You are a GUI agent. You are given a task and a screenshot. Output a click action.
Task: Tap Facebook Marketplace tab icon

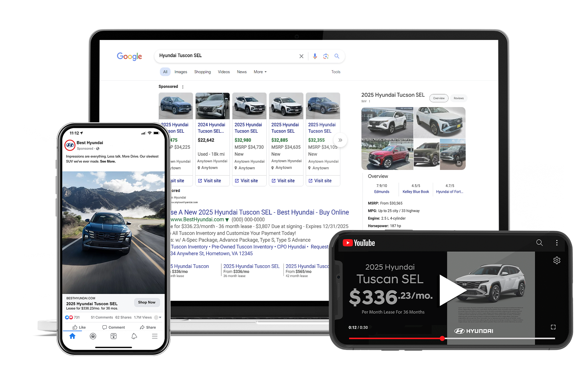[114, 336]
